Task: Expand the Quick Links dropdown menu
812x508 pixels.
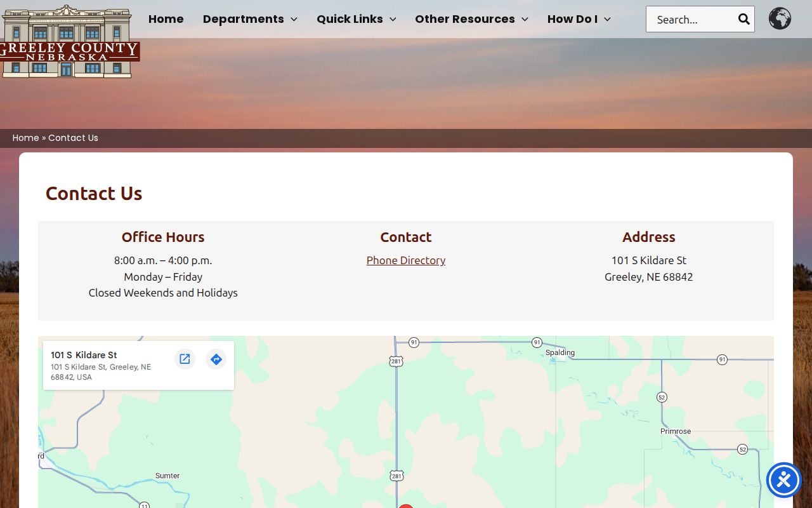Action: (357, 19)
